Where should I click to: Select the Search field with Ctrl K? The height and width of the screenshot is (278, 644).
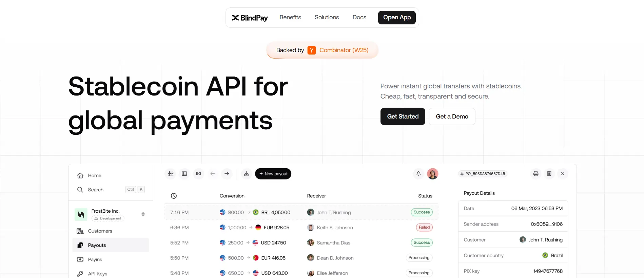[111, 190]
